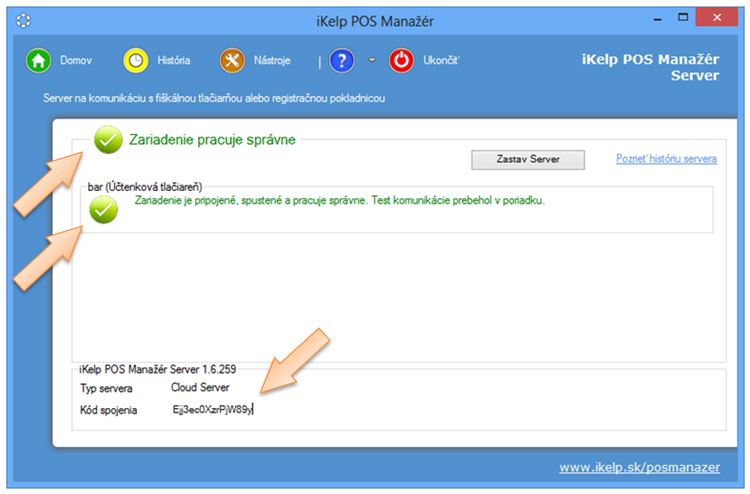Click the green checkmark in the bar printer section
Viewport: 750px width, 494px height.
(103, 209)
